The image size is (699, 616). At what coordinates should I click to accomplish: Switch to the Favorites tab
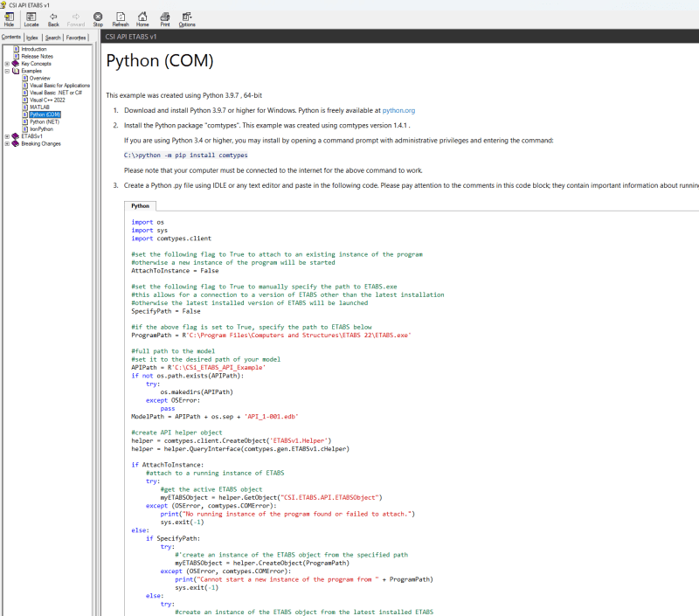coord(76,38)
